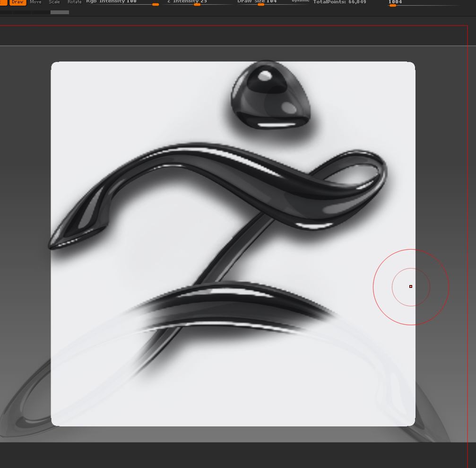
Task: Activate the Draw mode button
Action: (x=18, y=2)
